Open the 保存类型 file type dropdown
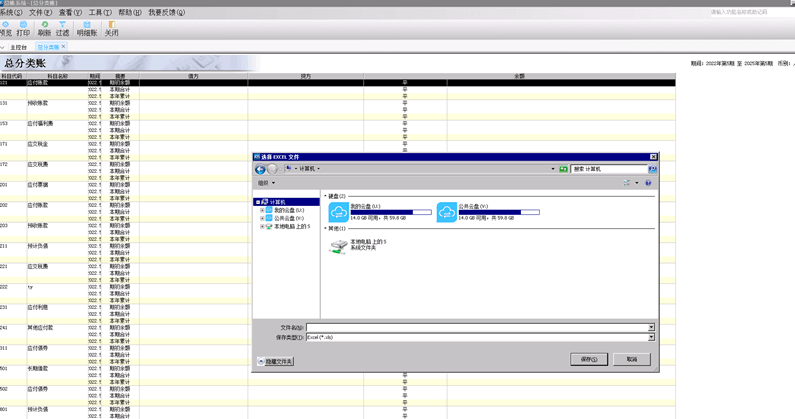Viewport: 795px width, 419px height. point(651,337)
